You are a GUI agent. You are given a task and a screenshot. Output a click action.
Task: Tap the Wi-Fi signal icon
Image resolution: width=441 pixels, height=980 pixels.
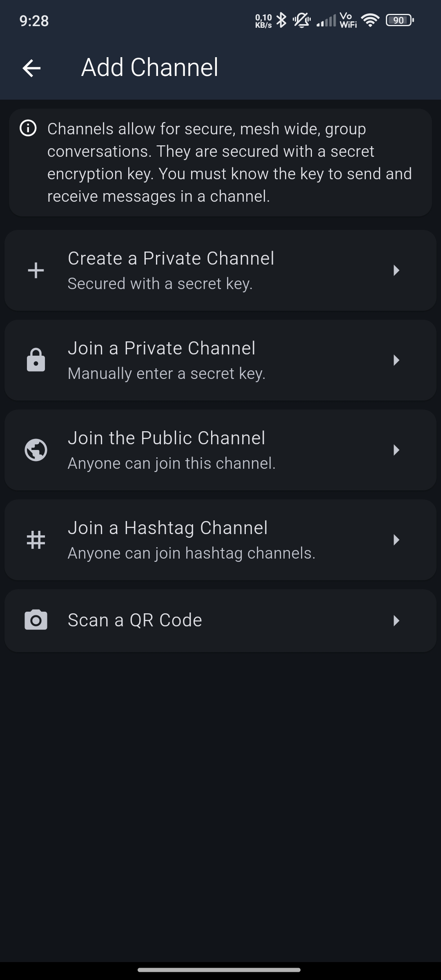(370, 20)
